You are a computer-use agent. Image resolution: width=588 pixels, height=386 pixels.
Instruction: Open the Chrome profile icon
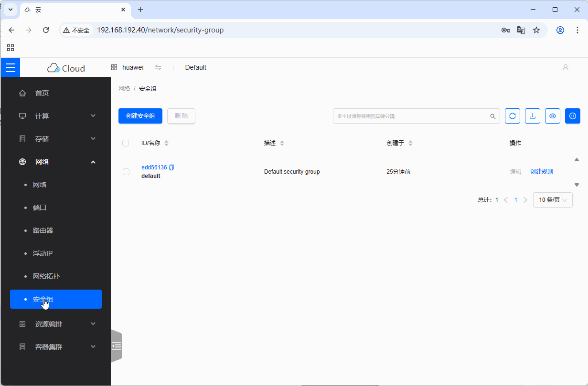pos(560,30)
